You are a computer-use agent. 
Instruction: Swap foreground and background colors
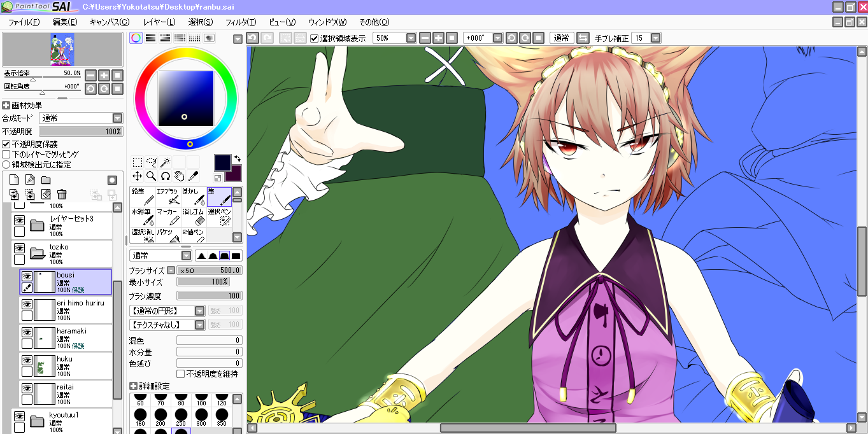[x=237, y=158]
